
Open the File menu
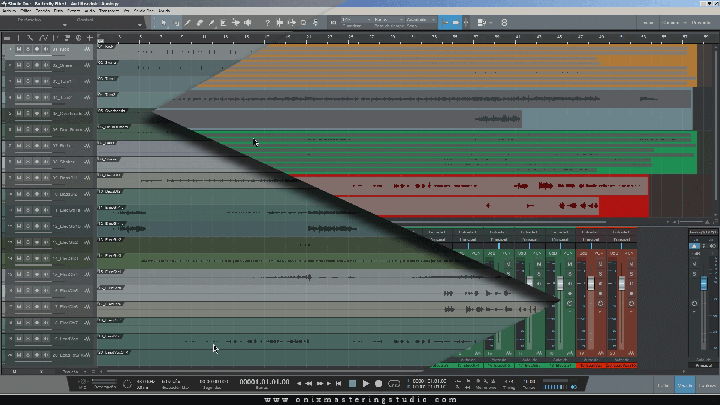tap(9, 10)
